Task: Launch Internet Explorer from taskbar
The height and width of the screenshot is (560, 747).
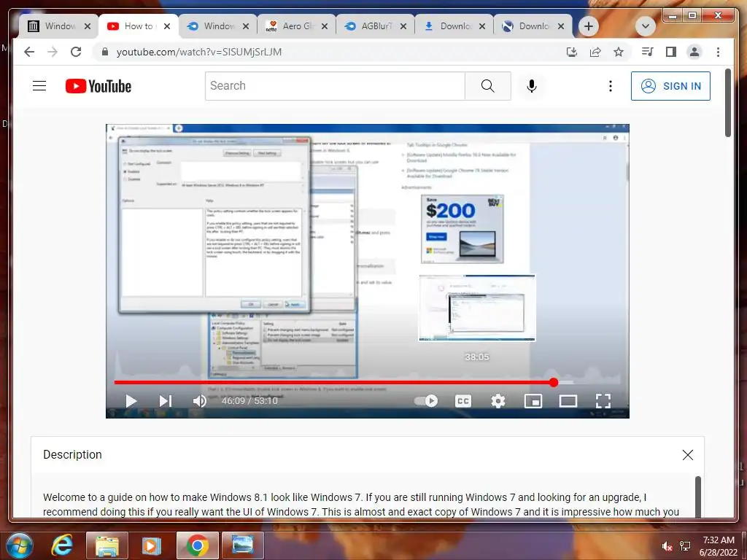Action: coord(62,545)
